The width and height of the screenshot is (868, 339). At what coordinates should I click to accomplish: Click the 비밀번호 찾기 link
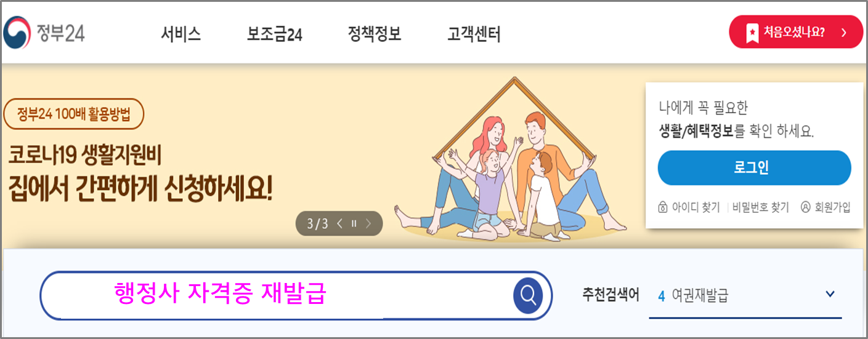[x=761, y=207]
